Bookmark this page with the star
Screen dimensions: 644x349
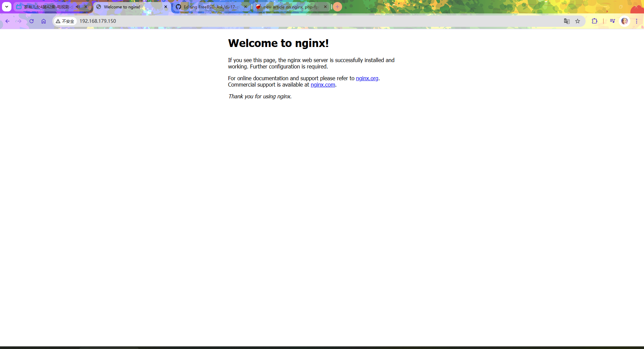coord(578,21)
